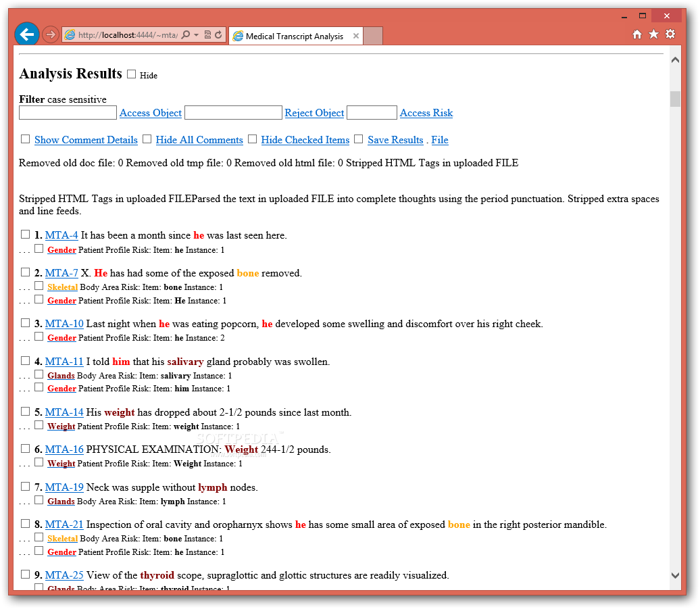This screenshot has width=700, height=609.
Task: Open the MTA-19 link
Action: [x=64, y=487]
